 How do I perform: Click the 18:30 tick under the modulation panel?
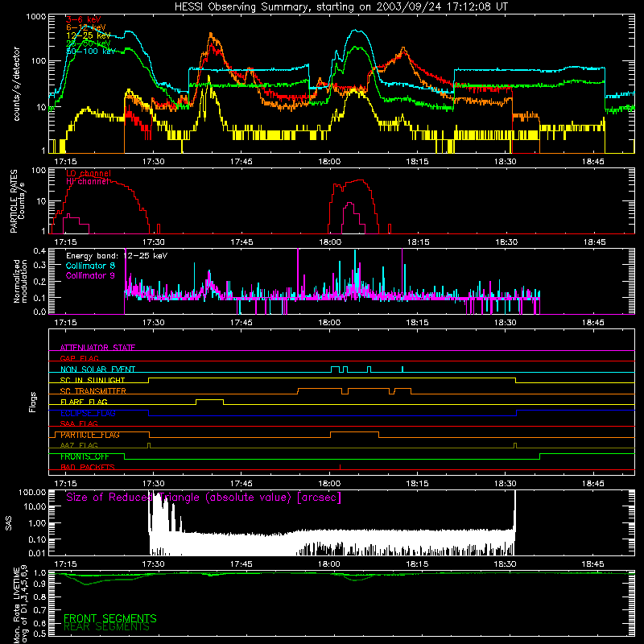point(506,323)
